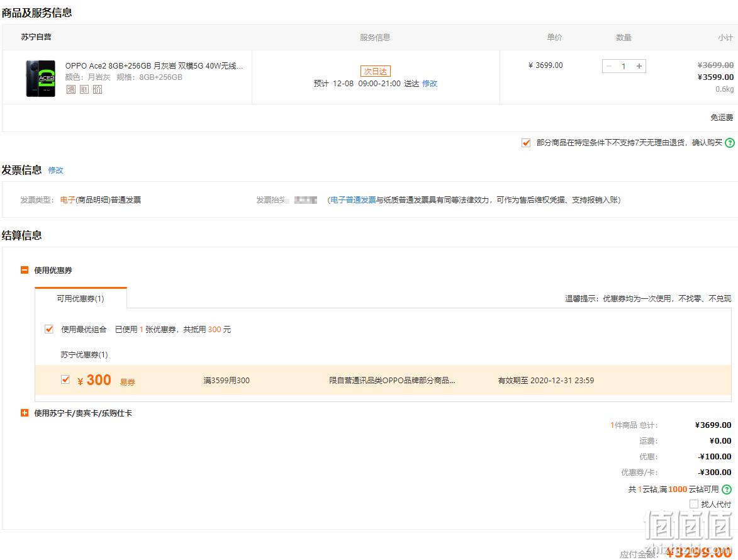This screenshot has width=738, height=560.
Task: Click the 价 price-protection icon under the product
Action: (x=98, y=89)
